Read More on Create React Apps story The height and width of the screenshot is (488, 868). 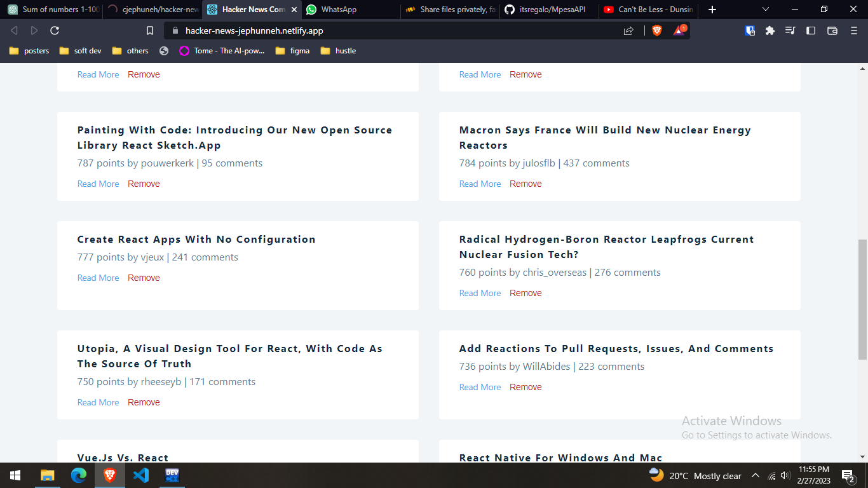coord(98,278)
